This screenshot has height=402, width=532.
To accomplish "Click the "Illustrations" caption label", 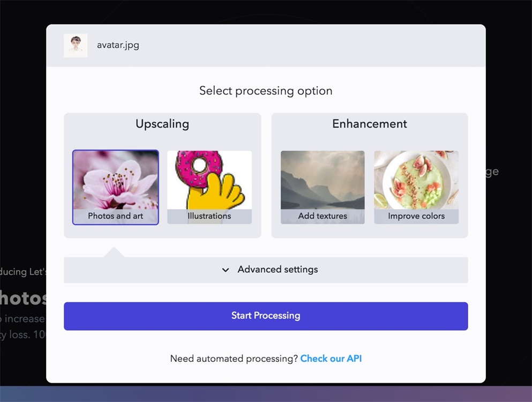I will tap(209, 216).
